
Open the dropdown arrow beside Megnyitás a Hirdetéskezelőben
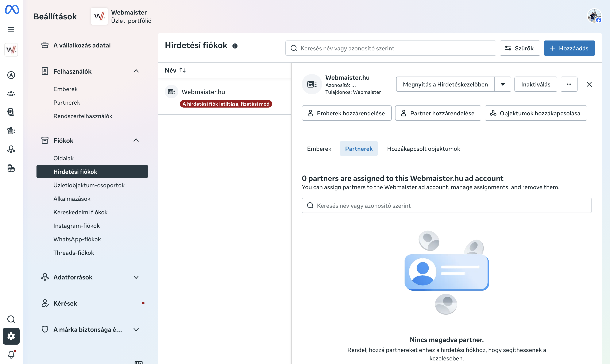503,84
